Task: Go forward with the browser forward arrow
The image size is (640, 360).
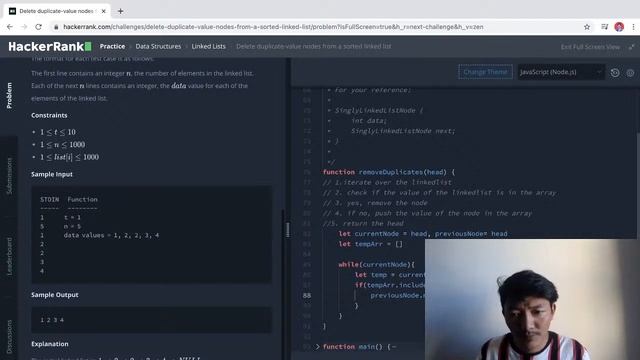Action: click(24, 27)
